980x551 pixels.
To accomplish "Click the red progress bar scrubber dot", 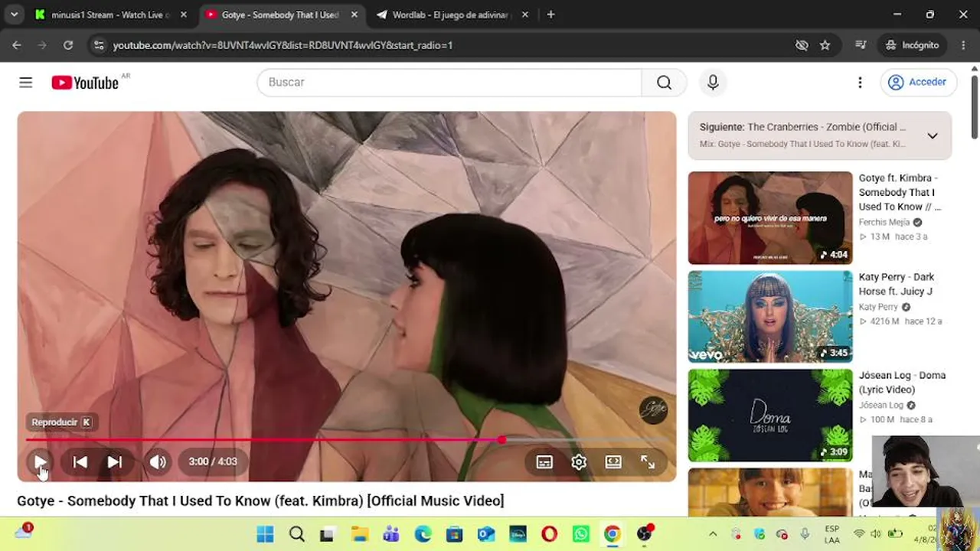I will [501, 439].
